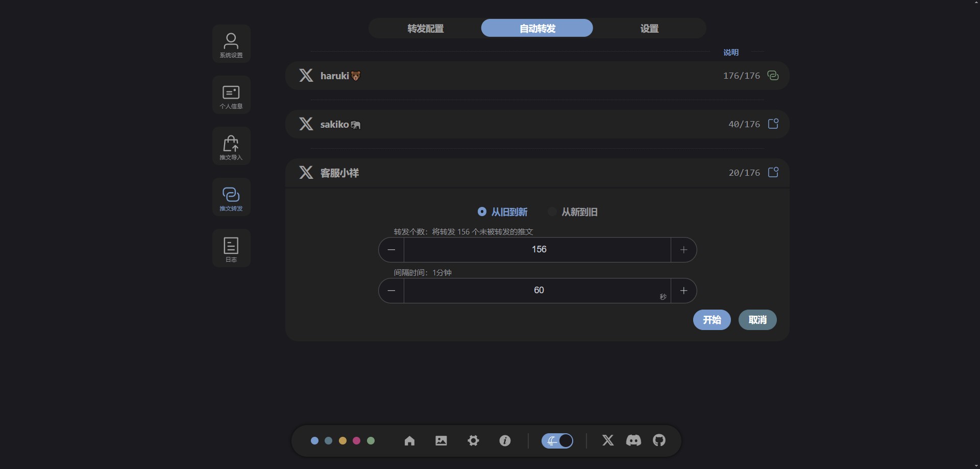Click the GitHub icon in bottom dock
Image resolution: width=980 pixels, height=469 pixels.
pyautogui.click(x=659, y=440)
